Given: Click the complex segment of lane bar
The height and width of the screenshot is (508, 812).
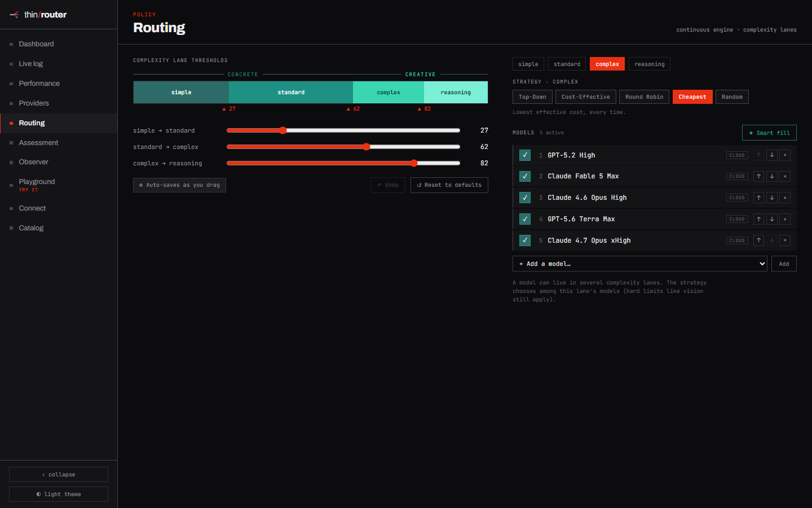Looking at the screenshot, I should coord(389,93).
